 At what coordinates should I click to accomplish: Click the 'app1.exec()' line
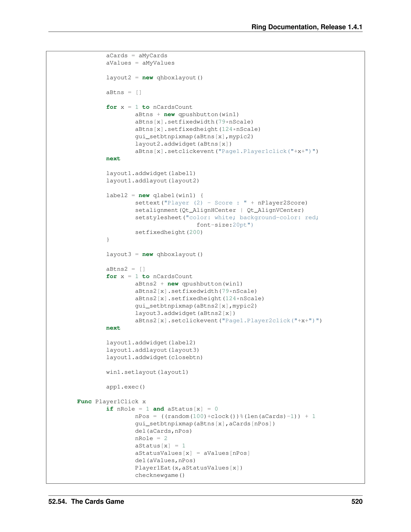tap(125, 387)
